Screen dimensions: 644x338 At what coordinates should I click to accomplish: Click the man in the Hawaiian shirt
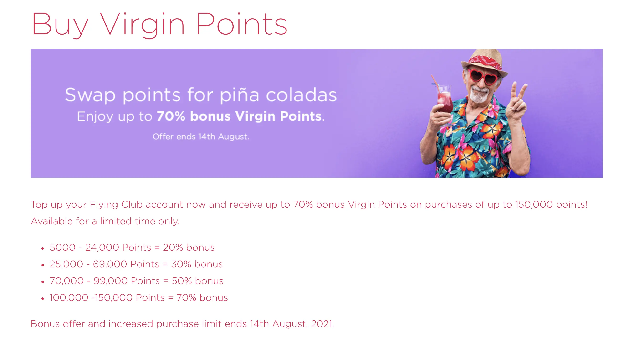coord(475,113)
